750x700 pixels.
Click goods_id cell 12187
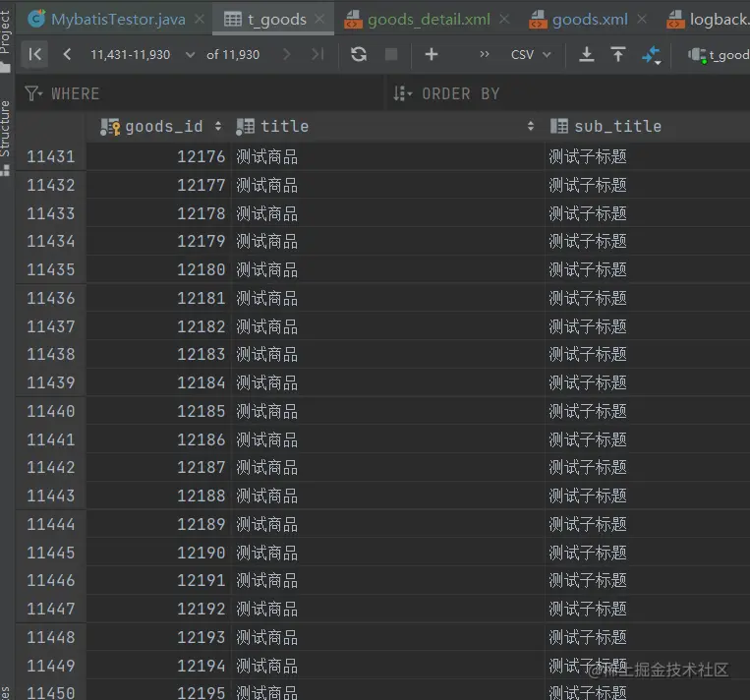pos(159,467)
